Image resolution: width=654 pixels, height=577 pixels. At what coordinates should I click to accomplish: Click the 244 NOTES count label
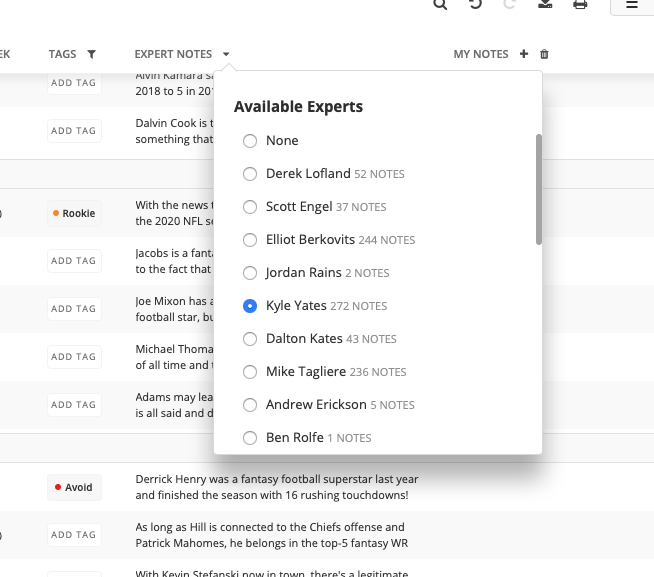click(x=387, y=240)
